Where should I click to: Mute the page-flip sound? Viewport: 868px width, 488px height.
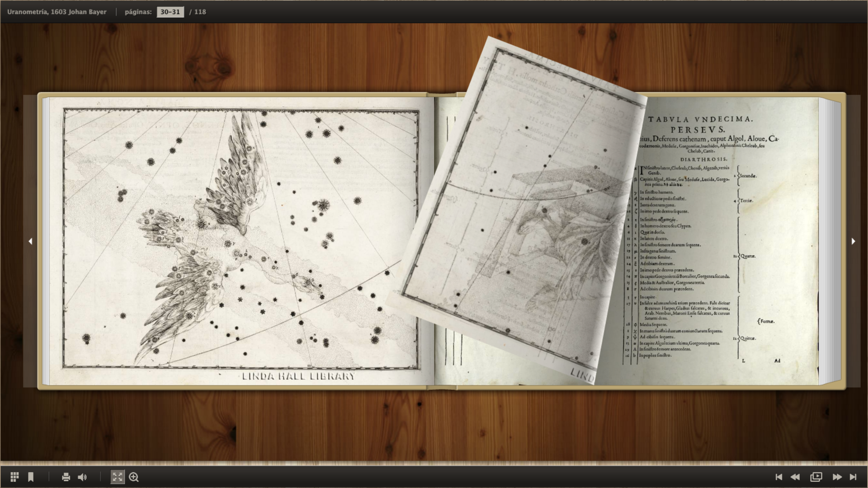tap(82, 477)
